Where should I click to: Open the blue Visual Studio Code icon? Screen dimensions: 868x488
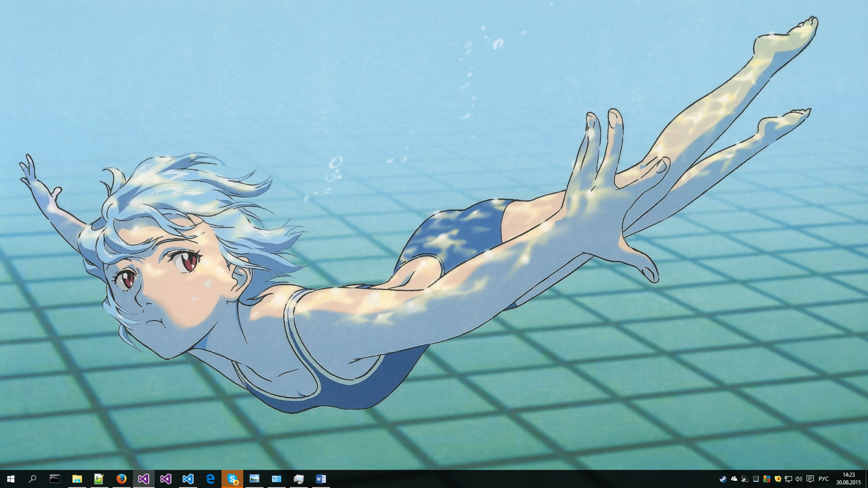click(x=188, y=479)
